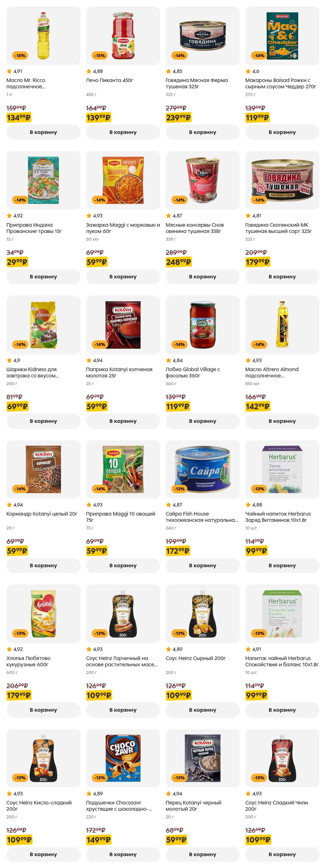Add Зажарка Maggi с морковью to cart
The image size is (332, 868).
(123, 277)
